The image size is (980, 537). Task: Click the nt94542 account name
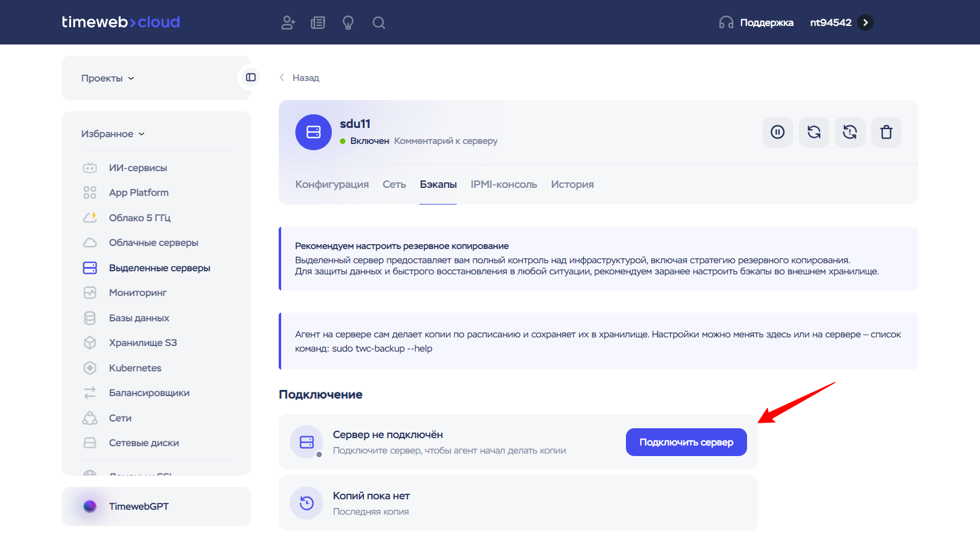830,23
